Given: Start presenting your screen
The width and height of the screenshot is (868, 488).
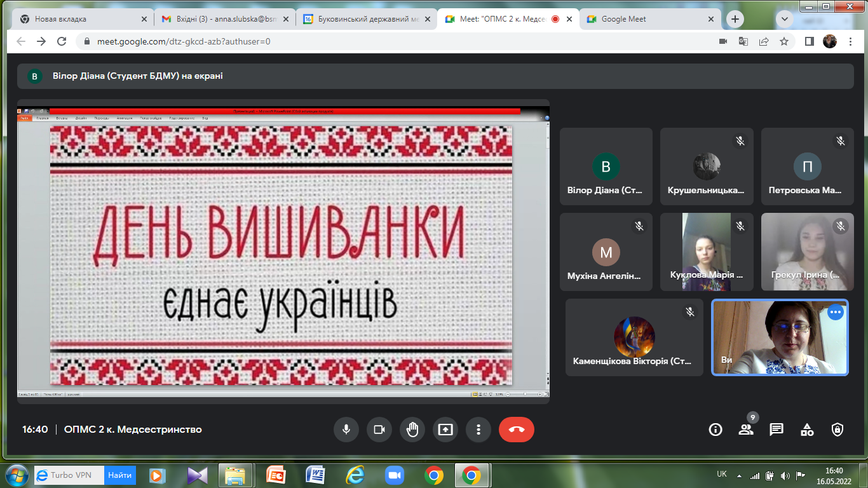Looking at the screenshot, I should [x=445, y=430].
